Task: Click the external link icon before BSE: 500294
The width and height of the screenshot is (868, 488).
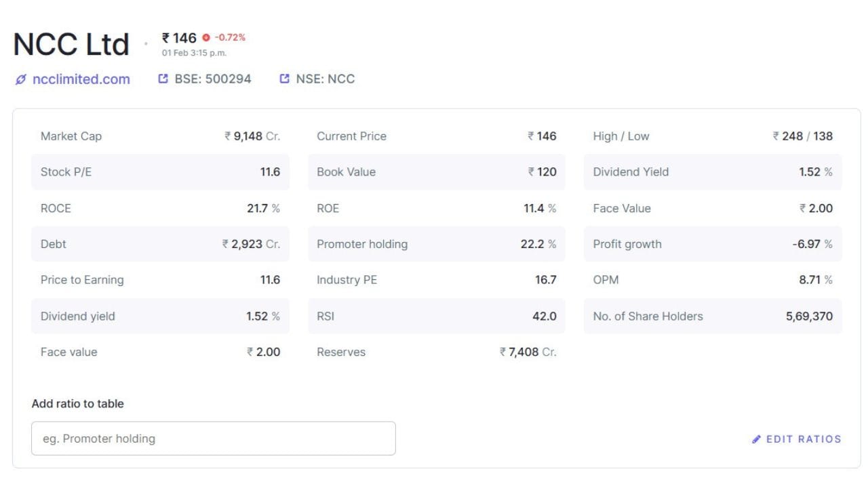Action: tap(163, 79)
